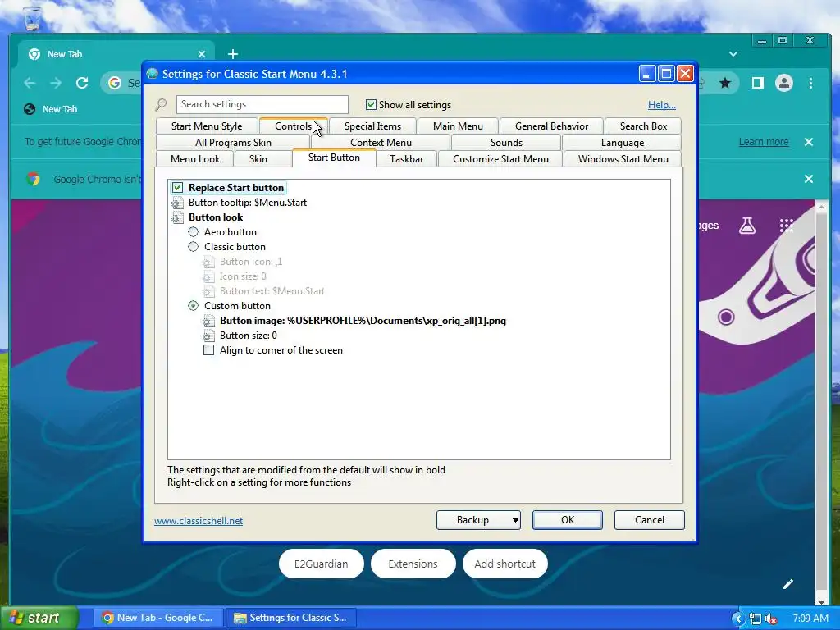Switch to the Context Menu tab
Screen dimensions: 840x630
tap(381, 143)
